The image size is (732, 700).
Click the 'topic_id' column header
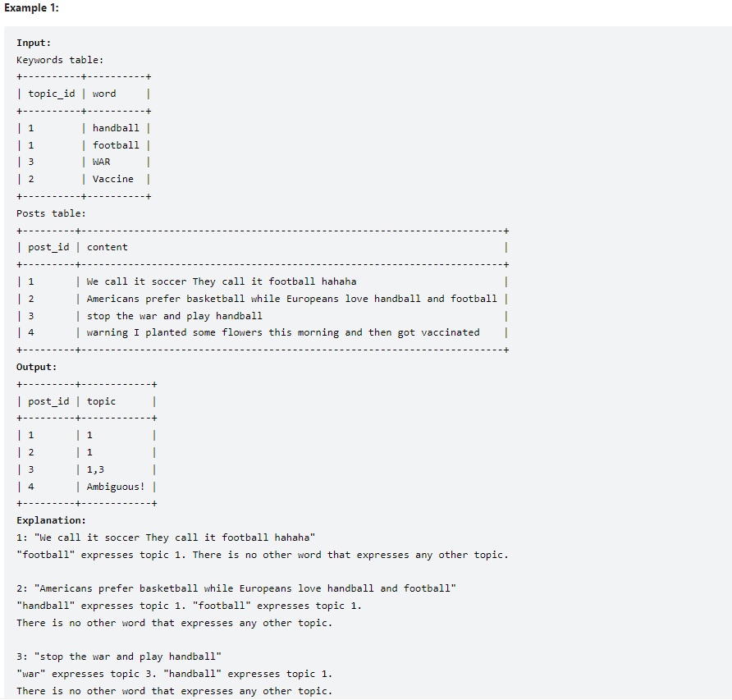click(52, 94)
